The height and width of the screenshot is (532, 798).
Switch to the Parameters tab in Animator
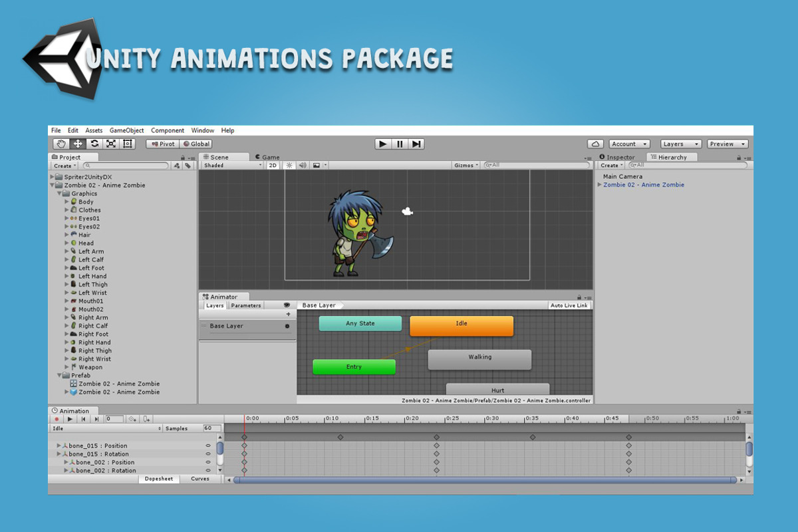click(246, 306)
